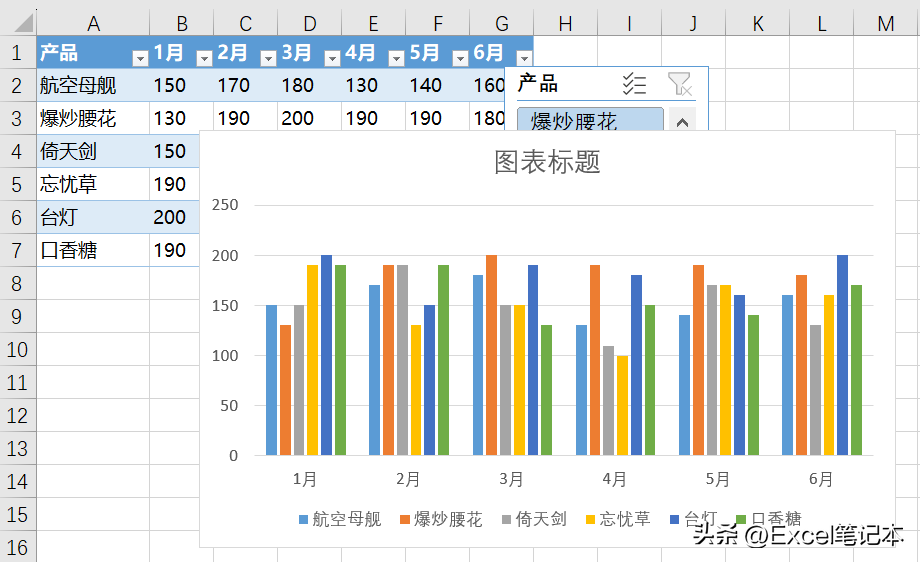
Task: Open the 2月 column filter dropdown
Action: [268, 57]
